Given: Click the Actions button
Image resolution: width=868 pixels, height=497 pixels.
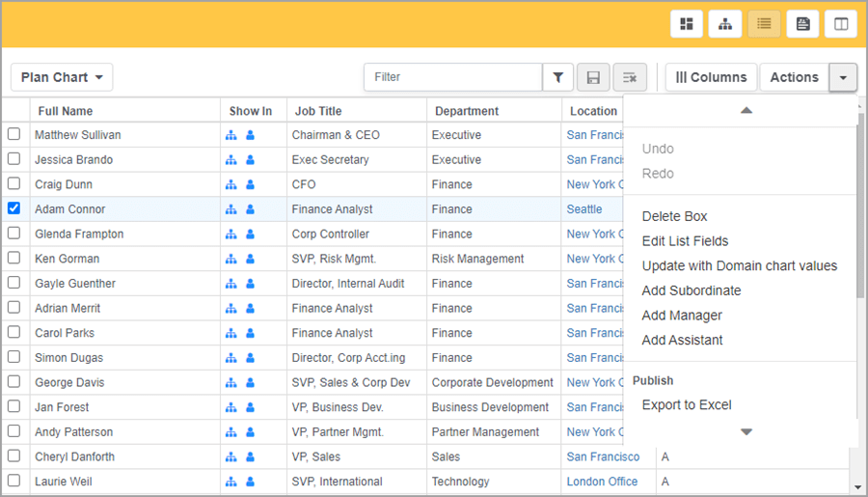Looking at the screenshot, I should 795,77.
